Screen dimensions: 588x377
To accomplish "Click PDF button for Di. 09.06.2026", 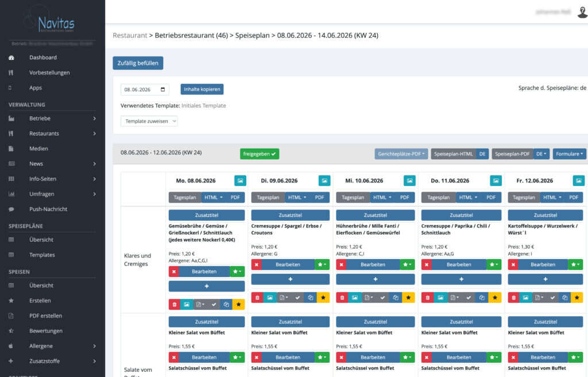I will [x=319, y=197].
